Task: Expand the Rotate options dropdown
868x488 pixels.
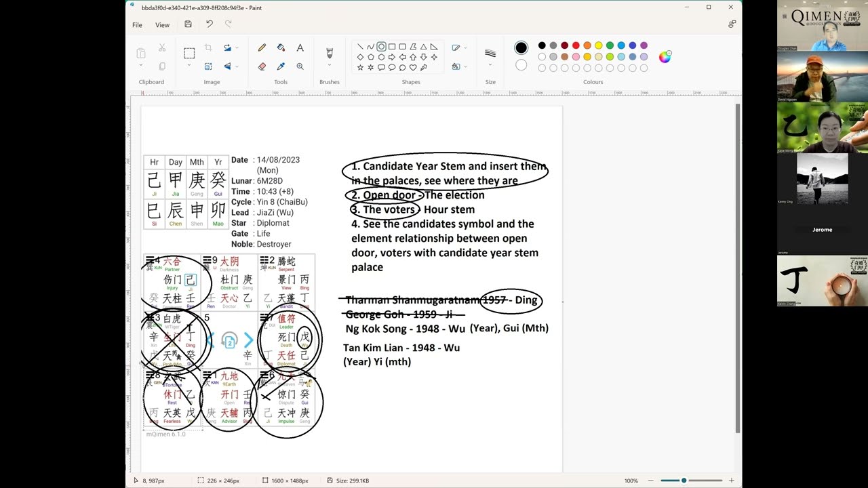Action: 237,48
